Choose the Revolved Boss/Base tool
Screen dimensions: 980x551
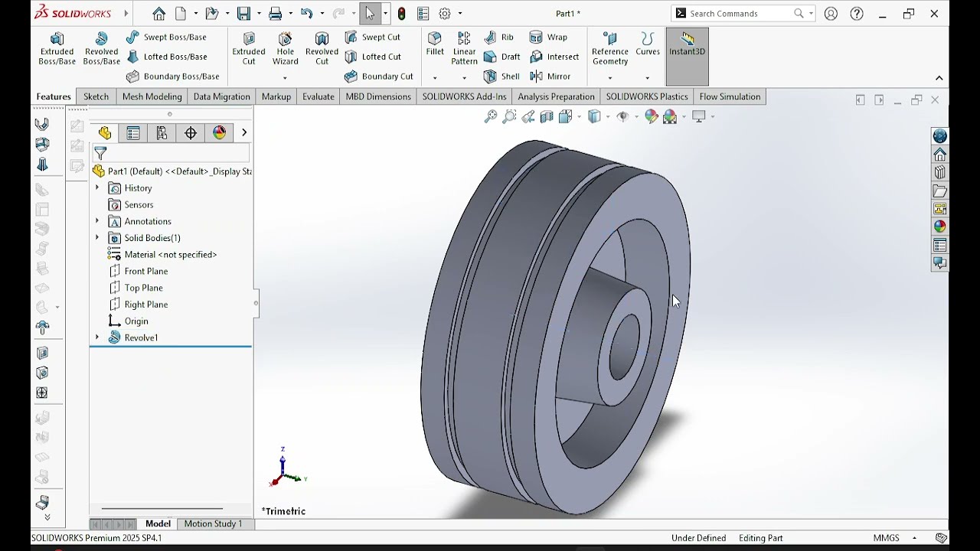pyautogui.click(x=101, y=49)
